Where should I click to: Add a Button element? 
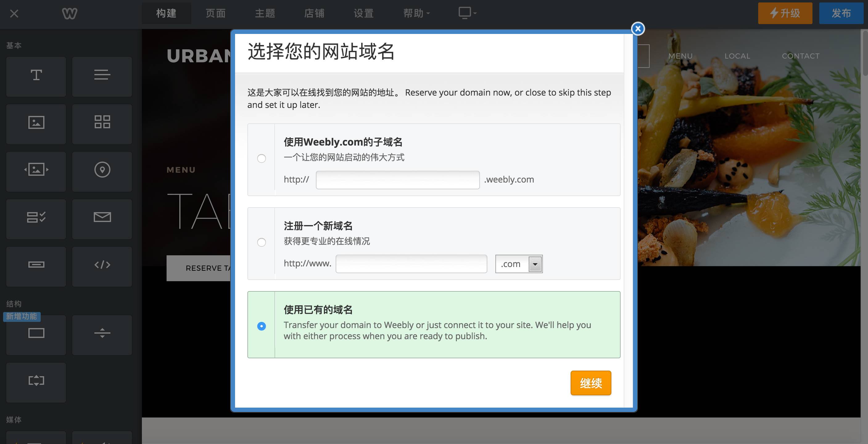pos(36,266)
